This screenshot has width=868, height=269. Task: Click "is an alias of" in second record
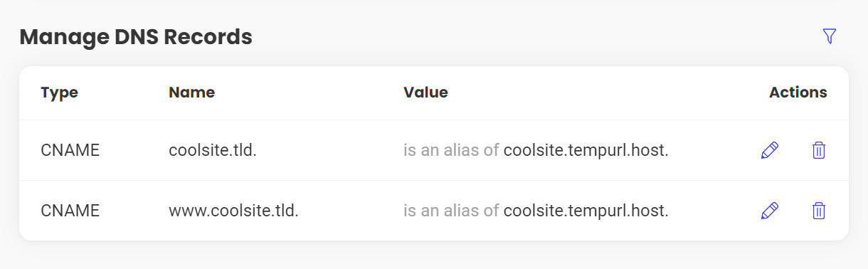coord(451,211)
